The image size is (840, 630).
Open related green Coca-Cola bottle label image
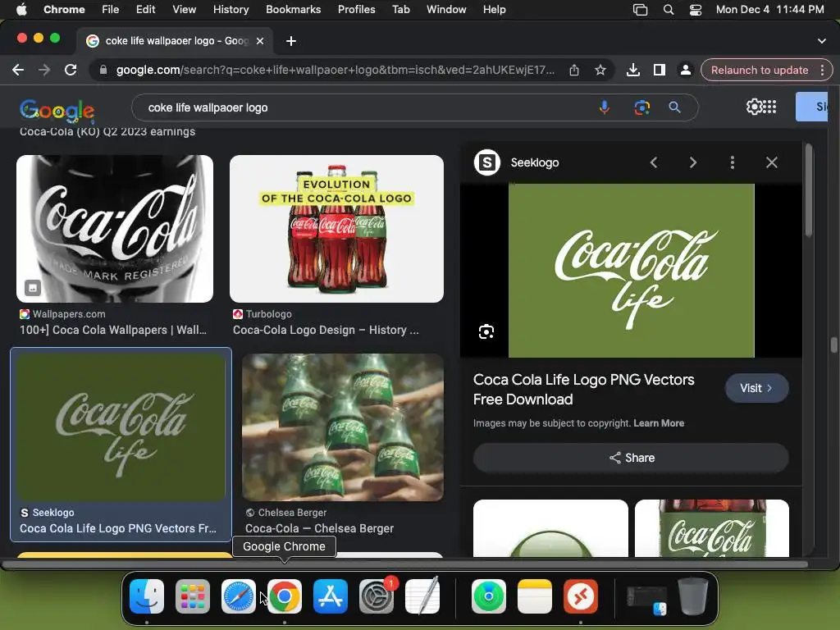[712, 528]
